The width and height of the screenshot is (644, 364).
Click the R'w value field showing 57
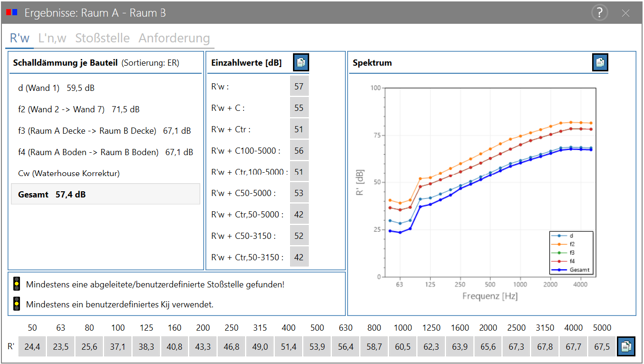(299, 86)
